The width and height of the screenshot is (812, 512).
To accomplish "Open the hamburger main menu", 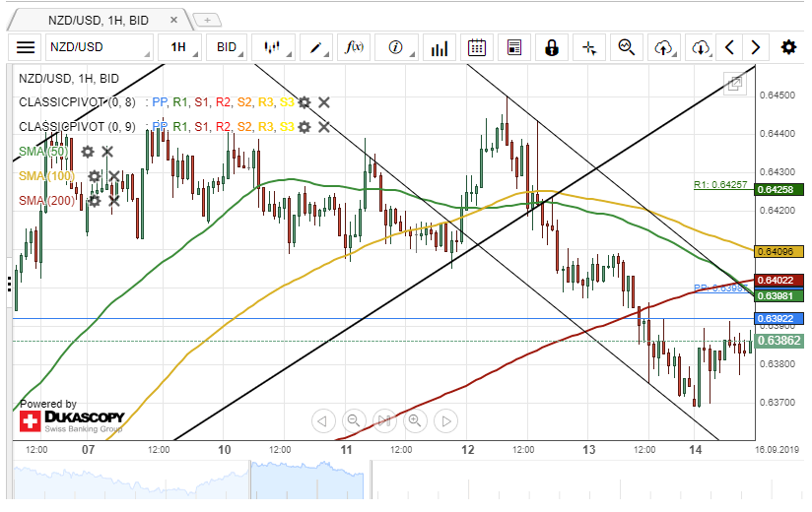I will pyautogui.click(x=26, y=47).
